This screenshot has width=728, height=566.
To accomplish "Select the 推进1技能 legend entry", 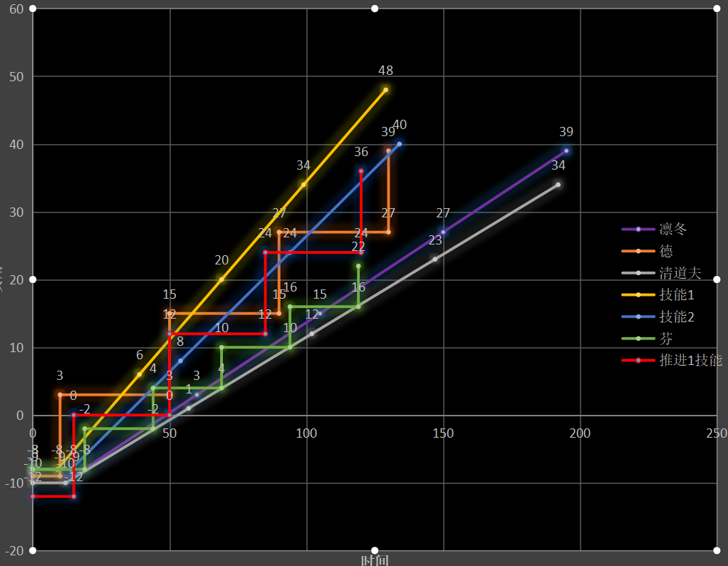I will tap(672, 360).
